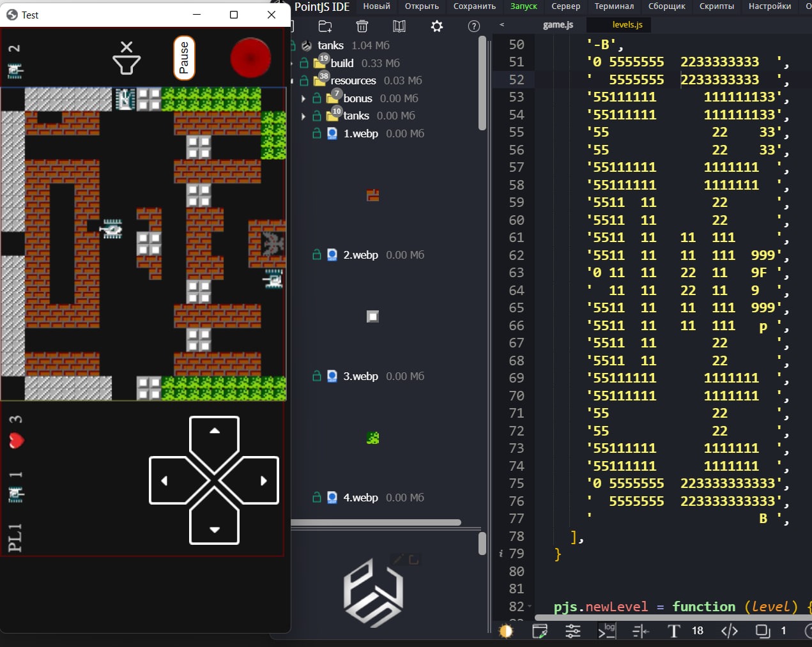Click the overlapping windows icon in status bar
The image size is (812, 647).
pos(763,631)
